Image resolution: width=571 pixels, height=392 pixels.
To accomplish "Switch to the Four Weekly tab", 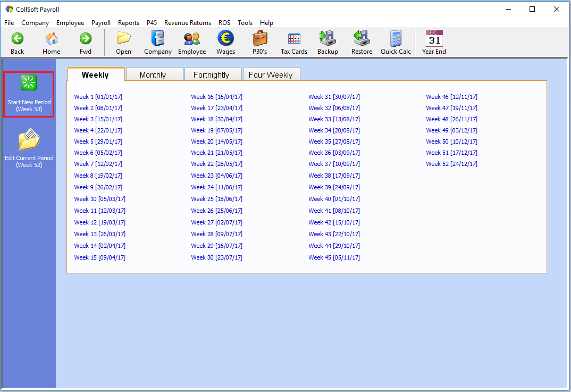I will [271, 75].
